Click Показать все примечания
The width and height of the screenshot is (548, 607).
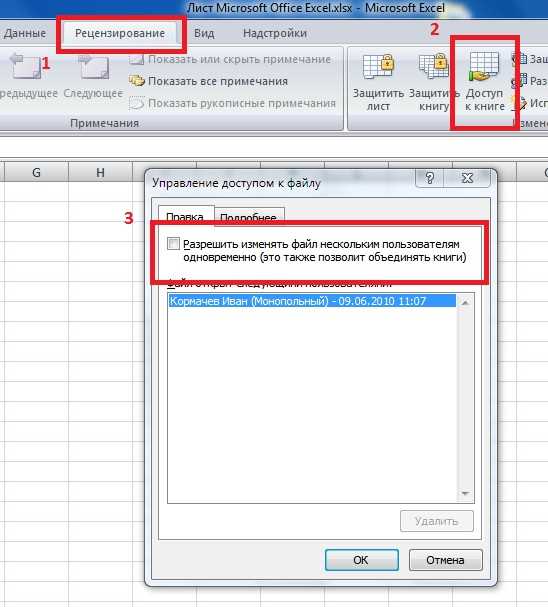(209, 81)
